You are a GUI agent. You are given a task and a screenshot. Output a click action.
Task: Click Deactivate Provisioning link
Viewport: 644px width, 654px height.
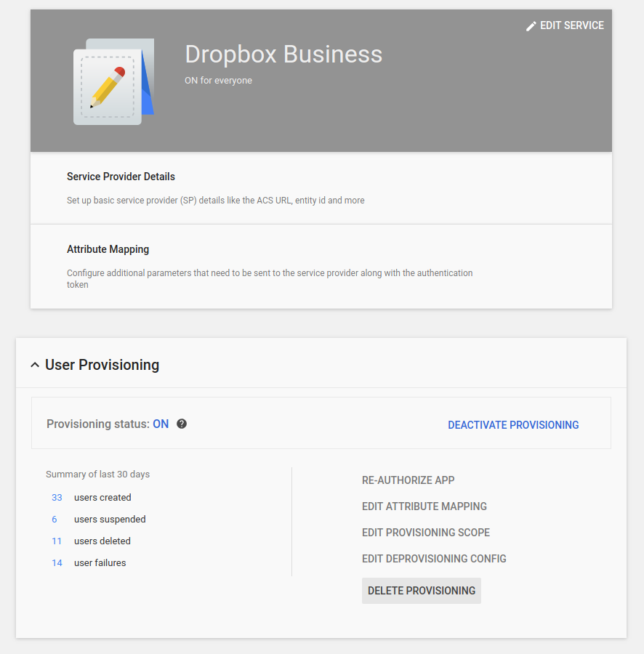tap(513, 424)
